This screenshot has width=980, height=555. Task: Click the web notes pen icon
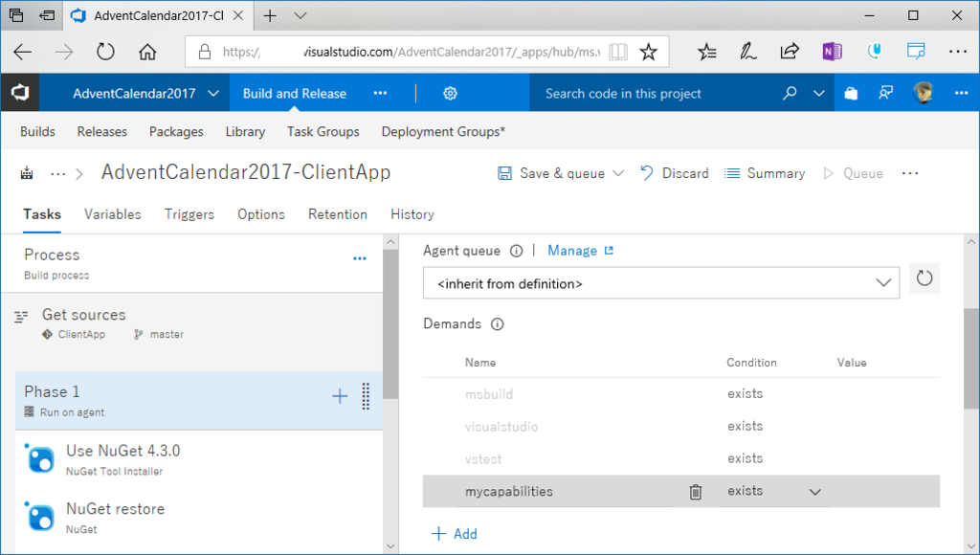[x=747, y=52]
